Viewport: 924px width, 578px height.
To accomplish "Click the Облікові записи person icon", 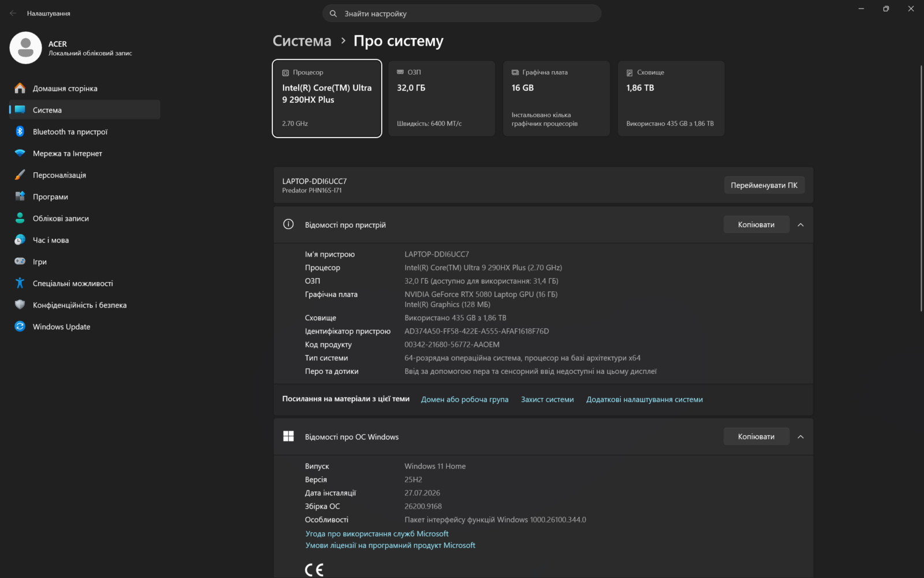I will [20, 218].
